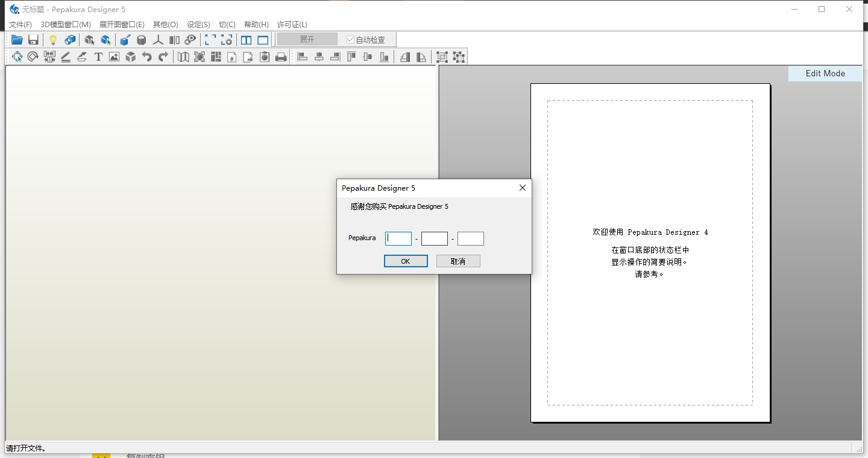Click the gray cylinder icon
This screenshot has height=458, width=868.
142,40
